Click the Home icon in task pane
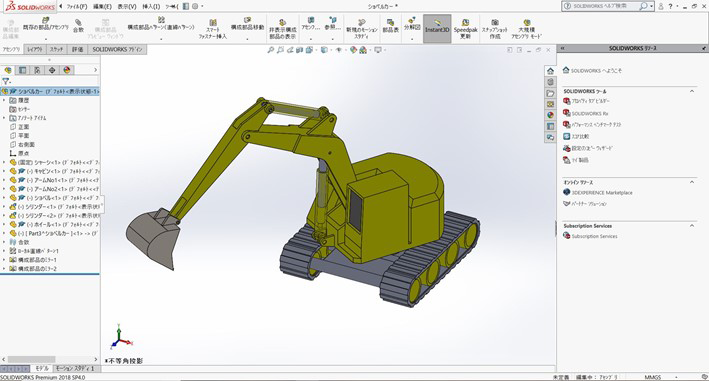Screen dimensions: 709x381 click(550, 71)
